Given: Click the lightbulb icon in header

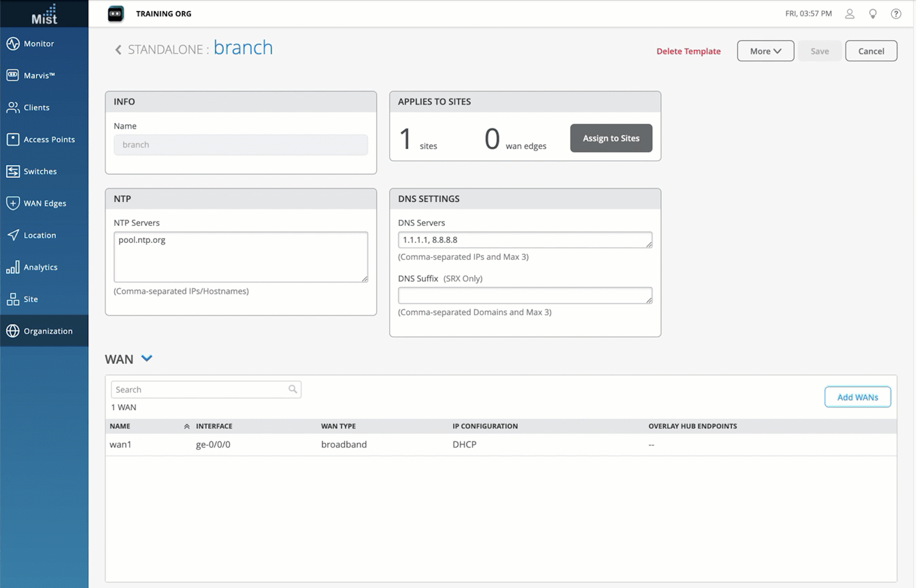Looking at the screenshot, I should (x=872, y=14).
